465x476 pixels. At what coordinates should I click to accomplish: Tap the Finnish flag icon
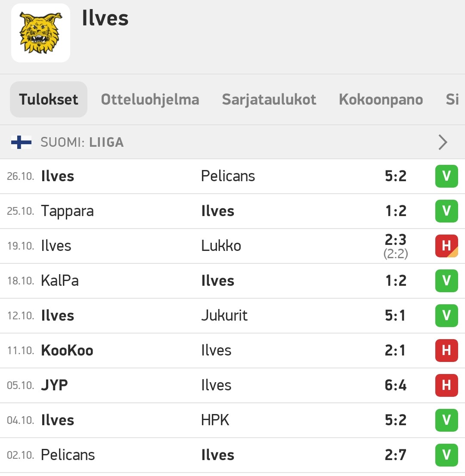[21, 142]
